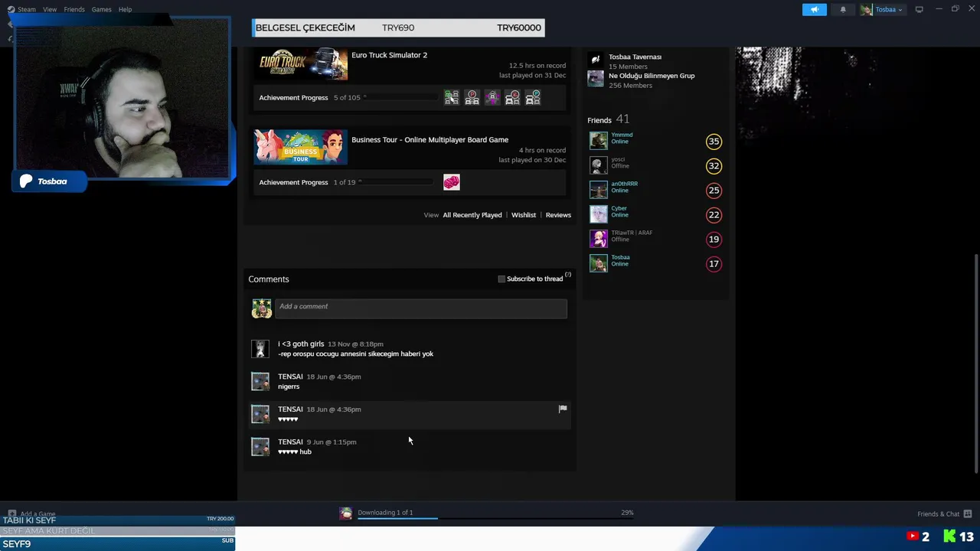This screenshot has width=980, height=551.
Task: Click Tosbaa Tavernası group icon
Action: [x=596, y=60]
